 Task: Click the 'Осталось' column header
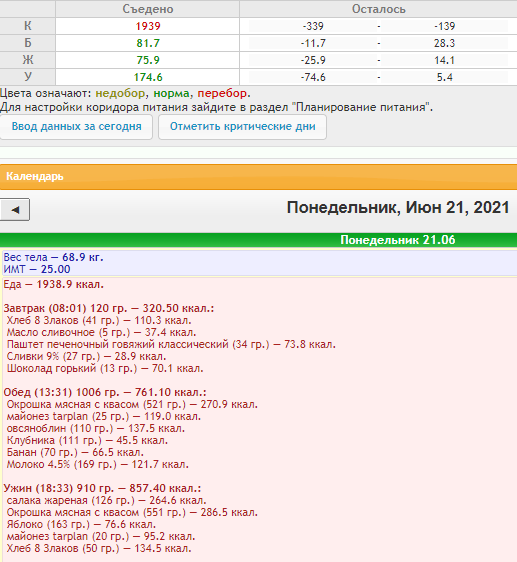click(x=378, y=9)
